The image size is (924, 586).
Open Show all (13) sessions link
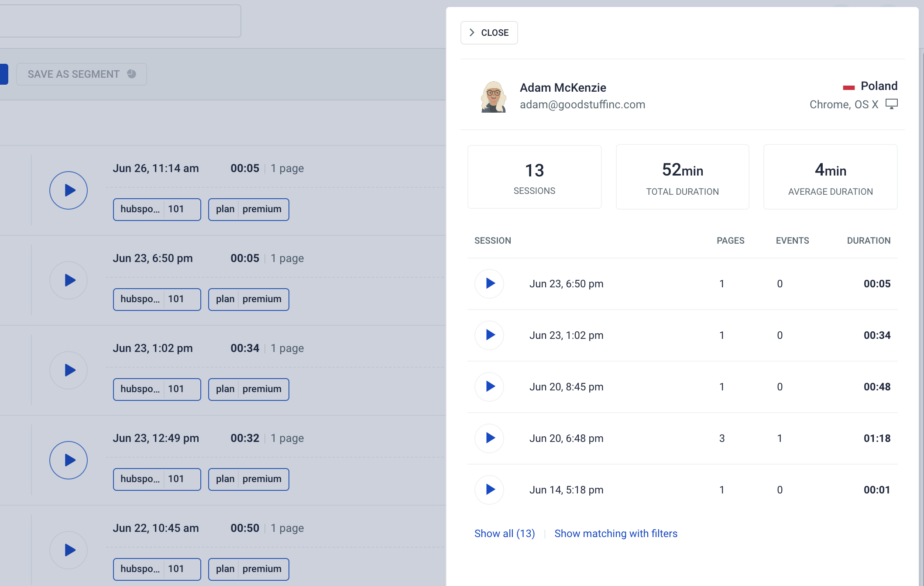[505, 534]
